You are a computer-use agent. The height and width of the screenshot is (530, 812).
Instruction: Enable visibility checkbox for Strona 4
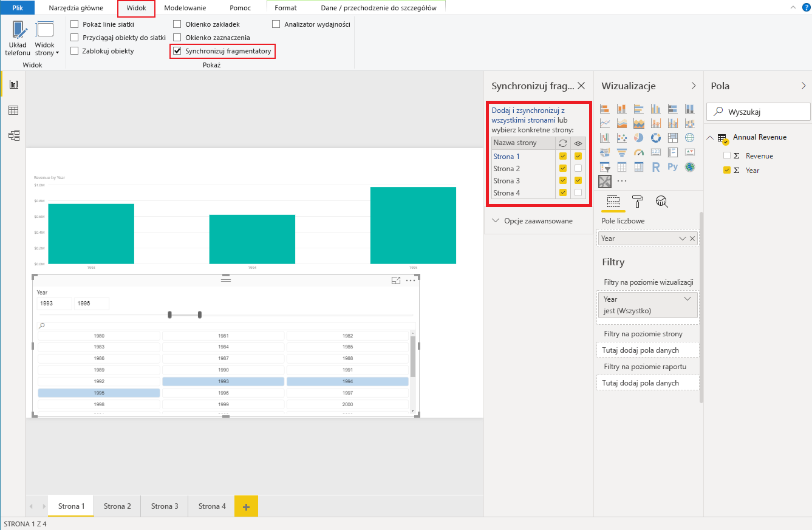578,192
